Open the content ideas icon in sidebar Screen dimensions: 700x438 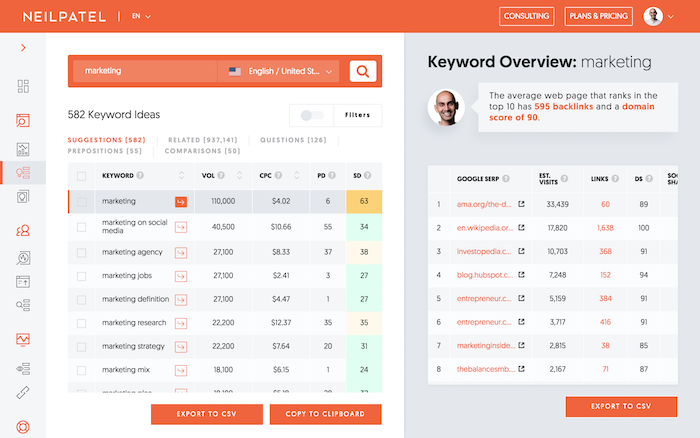pyautogui.click(x=23, y=196)
